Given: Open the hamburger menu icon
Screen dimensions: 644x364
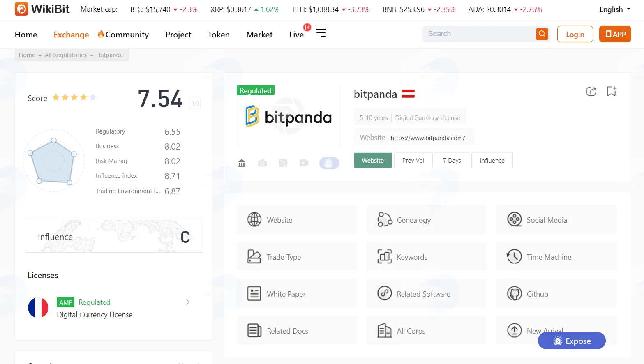Looking at the screenshot, I should tap(321, 33).
